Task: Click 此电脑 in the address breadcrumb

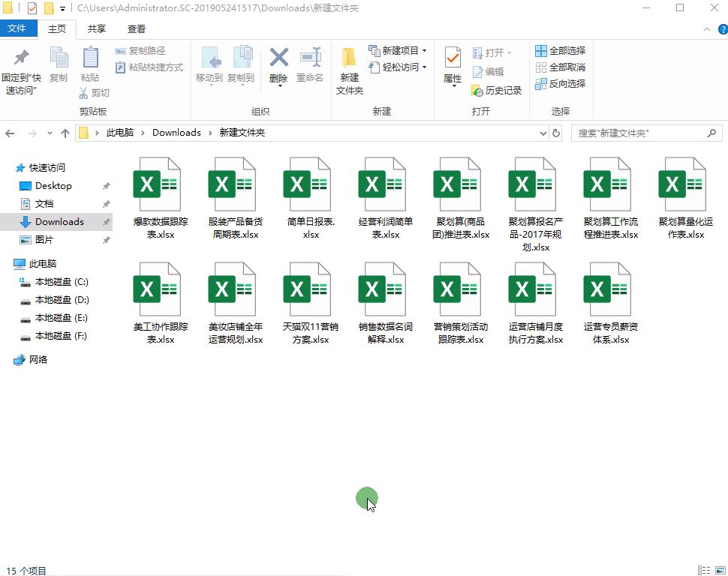Action: pyautogui.click(x=120, y=133)
